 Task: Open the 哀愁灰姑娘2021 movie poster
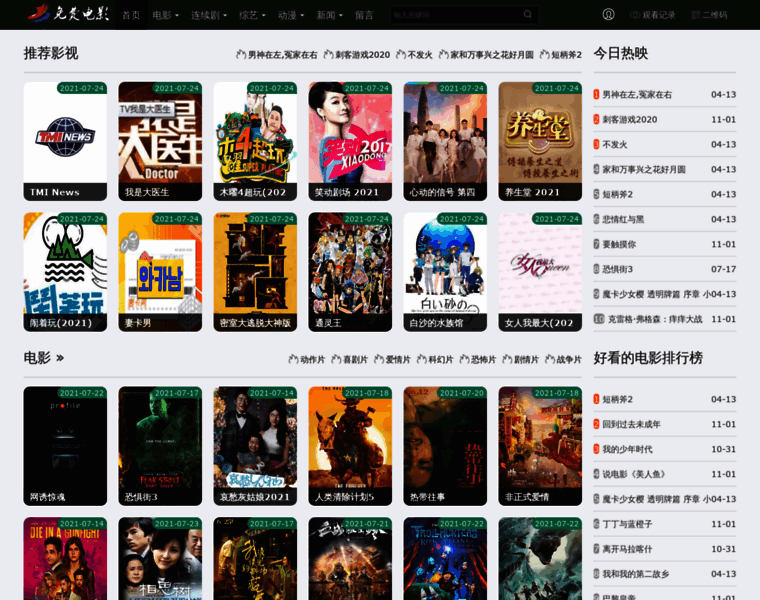[255, 446]
